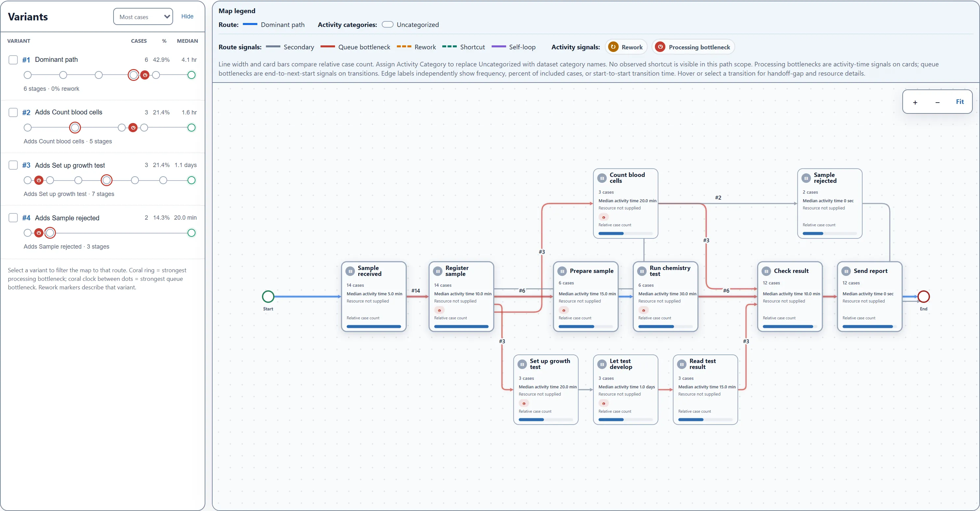Click queue bottleneck clock in Dominant path variant
The height and width of the screenshot is (511, 980).
(145, 75)
